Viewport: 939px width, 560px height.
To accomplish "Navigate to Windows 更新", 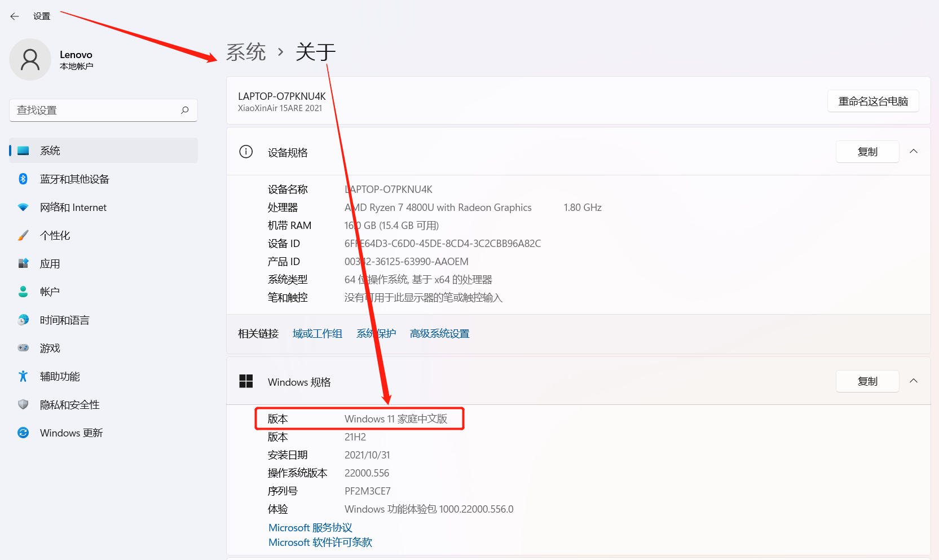I will (x=103, y=433).
